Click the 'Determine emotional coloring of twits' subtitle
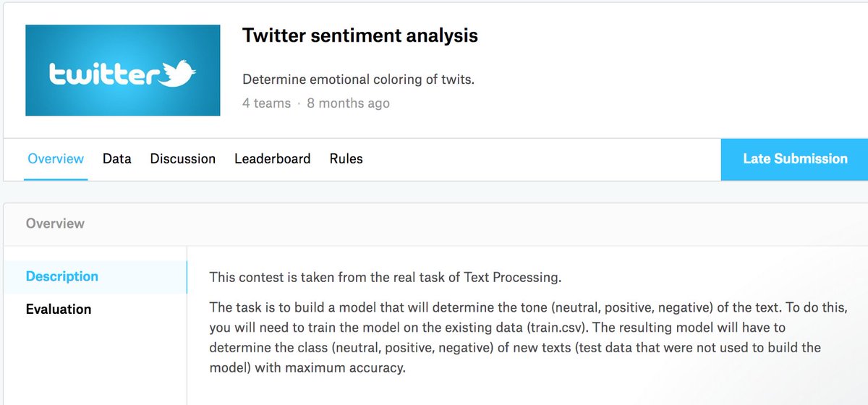Viewport: 868px width, 405px height. (359, 80)
